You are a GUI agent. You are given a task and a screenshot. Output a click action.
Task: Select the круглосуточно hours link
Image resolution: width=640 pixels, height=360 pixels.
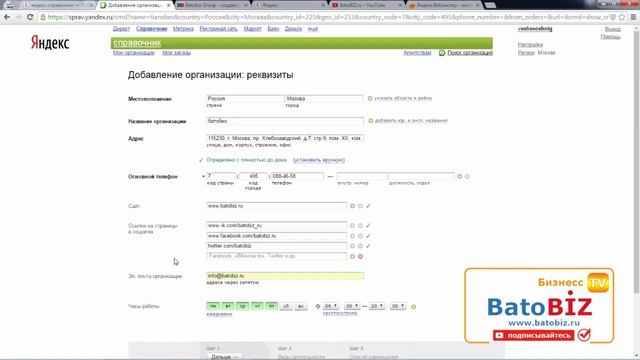[x=340, y=313]
